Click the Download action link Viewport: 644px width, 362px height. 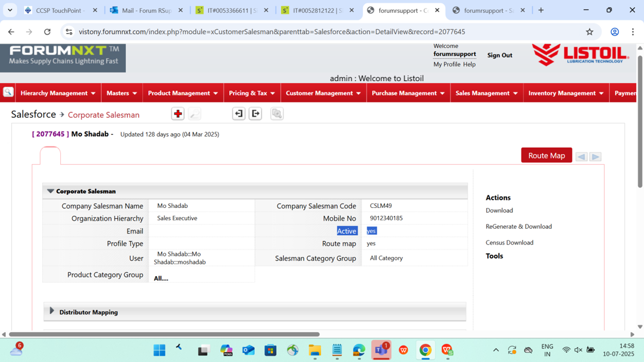point(499,210)
